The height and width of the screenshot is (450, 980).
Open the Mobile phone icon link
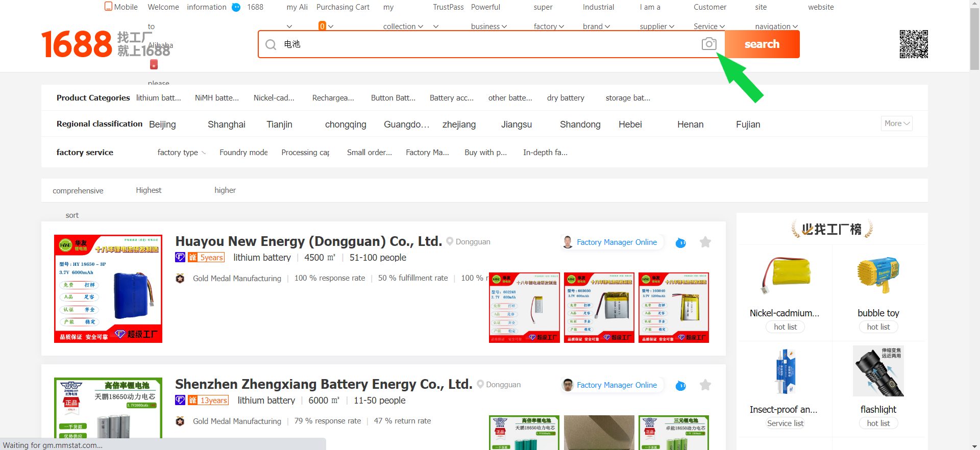(x=108, y=7)
